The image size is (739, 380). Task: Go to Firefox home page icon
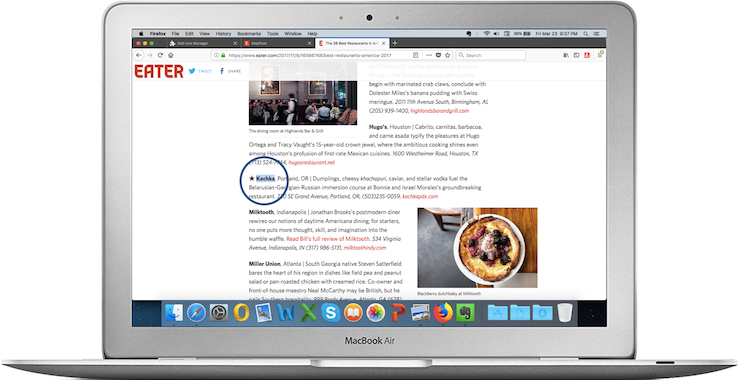tap(171, 55)
